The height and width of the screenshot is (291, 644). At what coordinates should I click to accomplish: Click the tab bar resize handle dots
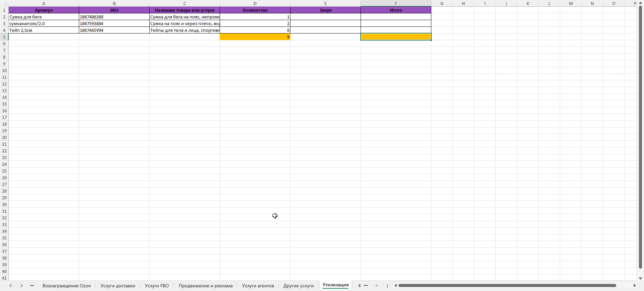(x=387, y=286)
